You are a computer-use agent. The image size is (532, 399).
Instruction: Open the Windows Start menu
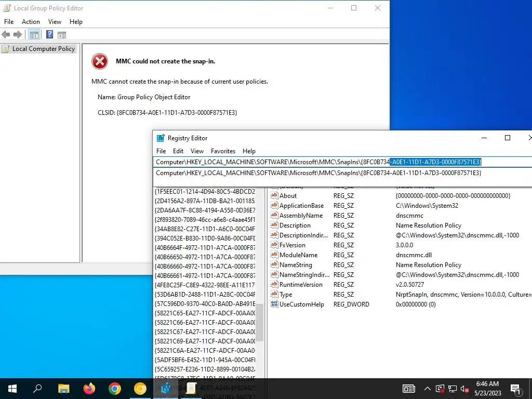coord(12,389)
